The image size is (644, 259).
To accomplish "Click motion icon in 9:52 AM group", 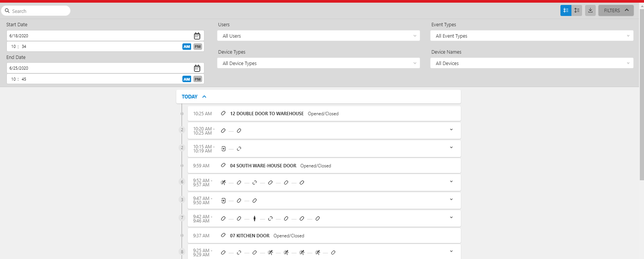I will click(223, 183).
